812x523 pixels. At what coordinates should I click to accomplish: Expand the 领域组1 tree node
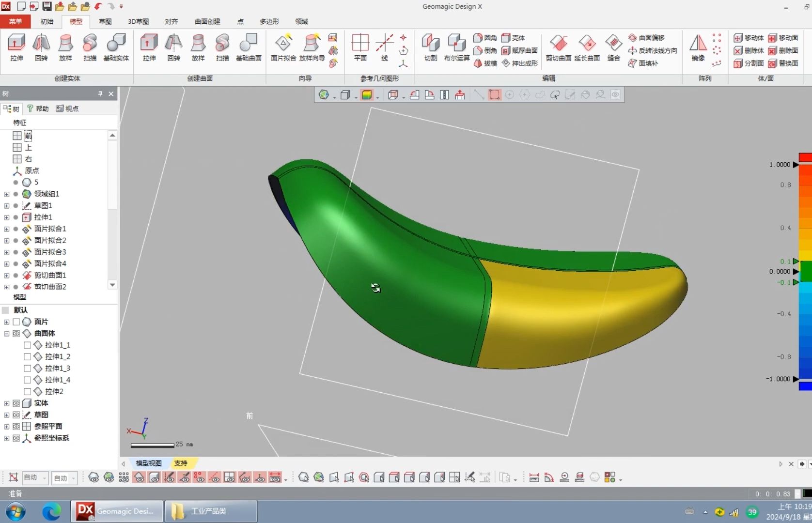(x=6, y=194)
